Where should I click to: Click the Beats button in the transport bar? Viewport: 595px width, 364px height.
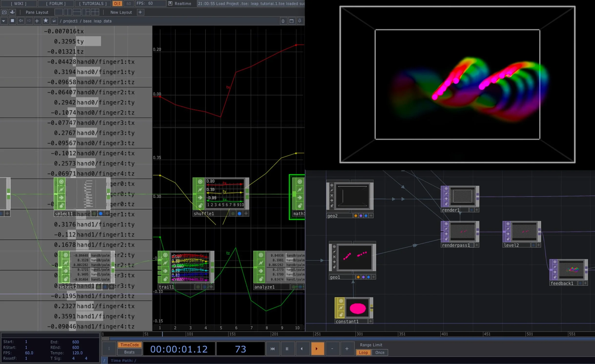point(129,352)
